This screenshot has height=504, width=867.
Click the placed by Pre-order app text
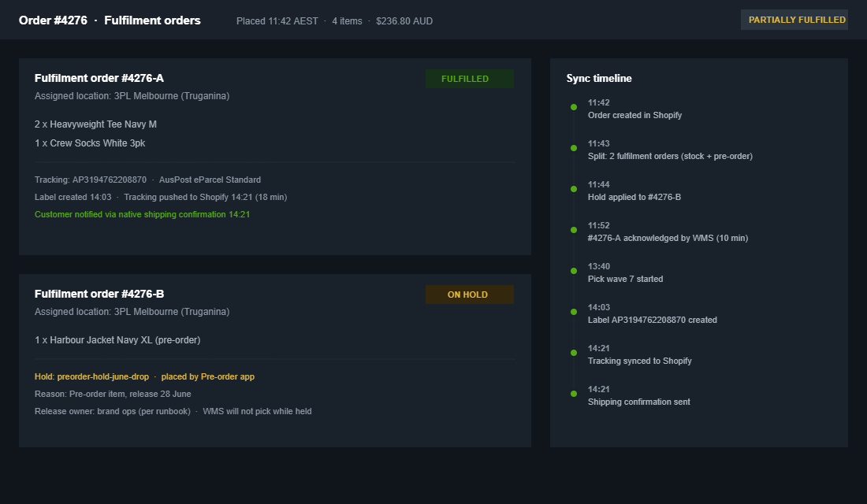coord(208,376)
